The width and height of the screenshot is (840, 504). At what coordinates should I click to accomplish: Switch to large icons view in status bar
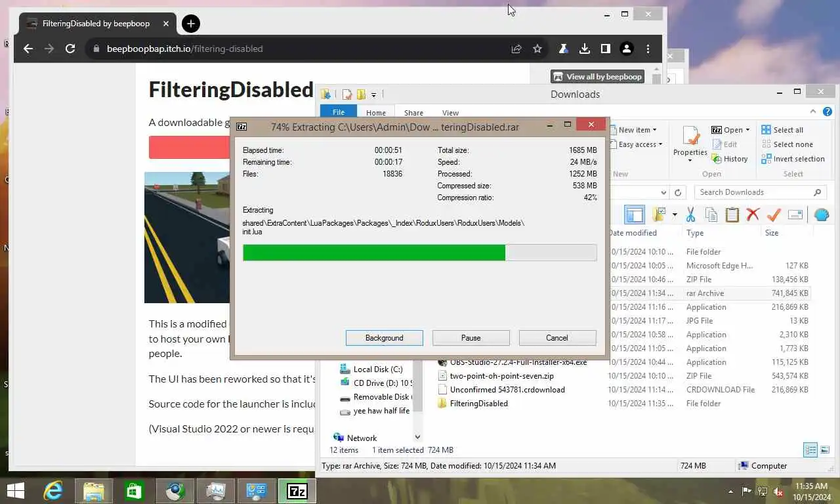point(825,450)
